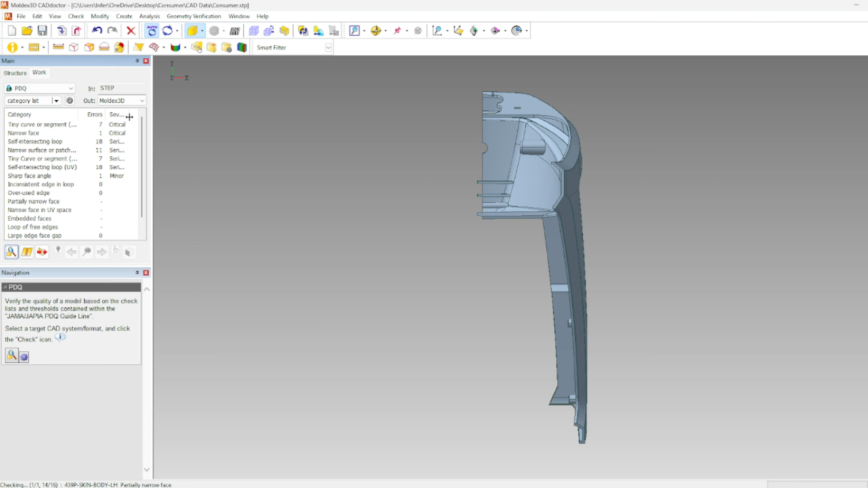The height and width of the screenshot is (488, 868).
Task: Save with the floppy disk icon
Action: pyautogui.click(x=42, y=30)
